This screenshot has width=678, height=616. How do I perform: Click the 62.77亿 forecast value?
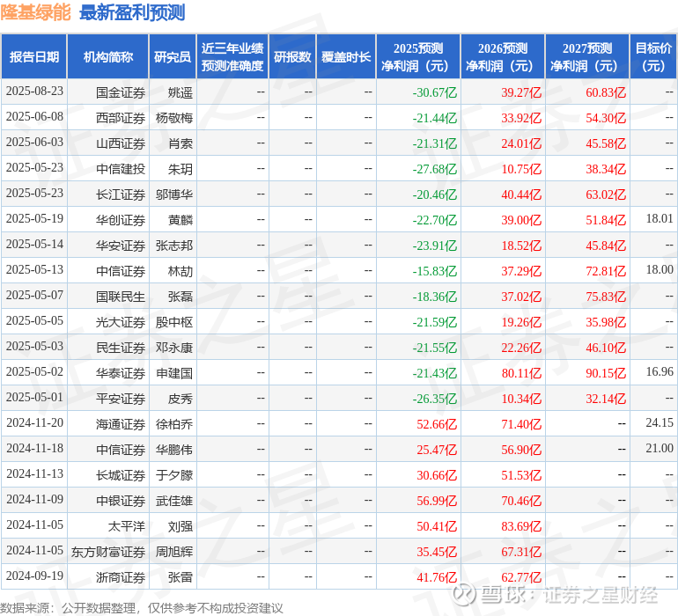[521, 577]
